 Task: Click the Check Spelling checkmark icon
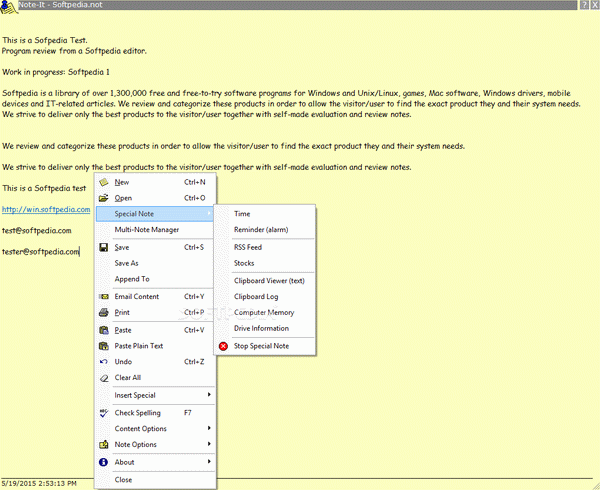104,413
